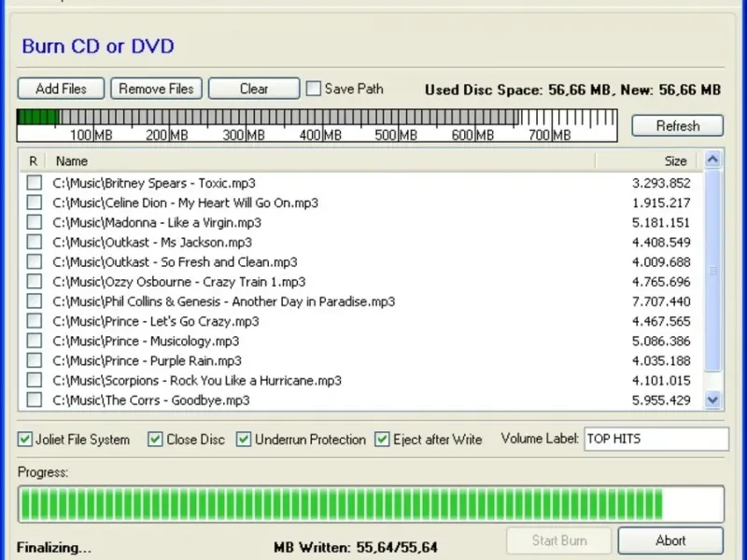This screenshot has width=747, height=560.
Task: Click the Volume Label field containing TOP HITS
Action: coord(656,439)
